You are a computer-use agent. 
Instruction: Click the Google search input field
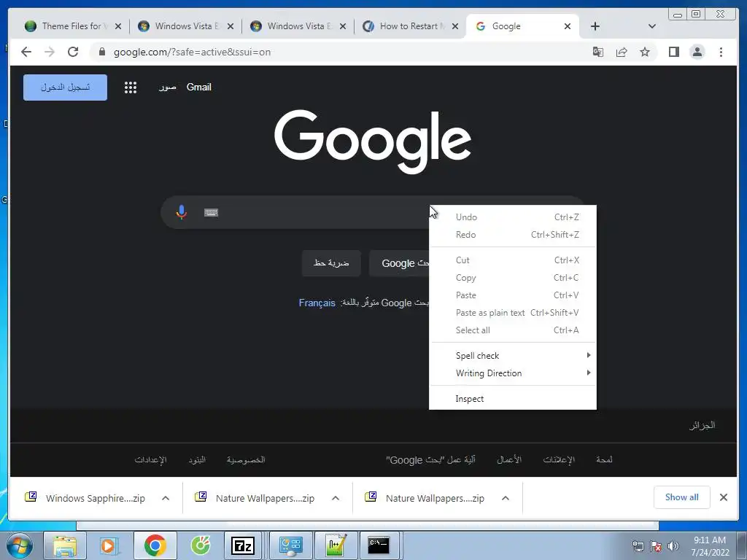click(324, 212)
